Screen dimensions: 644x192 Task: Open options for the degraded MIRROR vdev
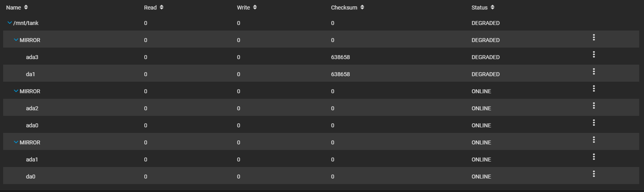click(594, 37)
